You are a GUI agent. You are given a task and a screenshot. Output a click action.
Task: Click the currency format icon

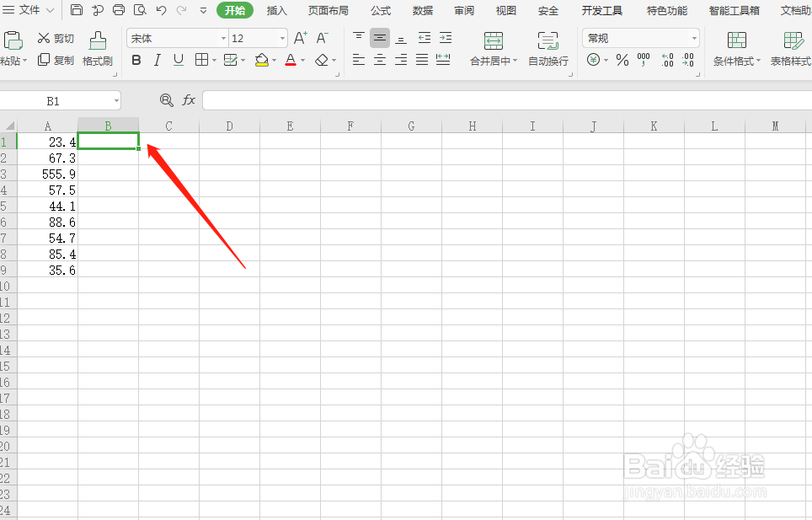click(x=594, y=60)
